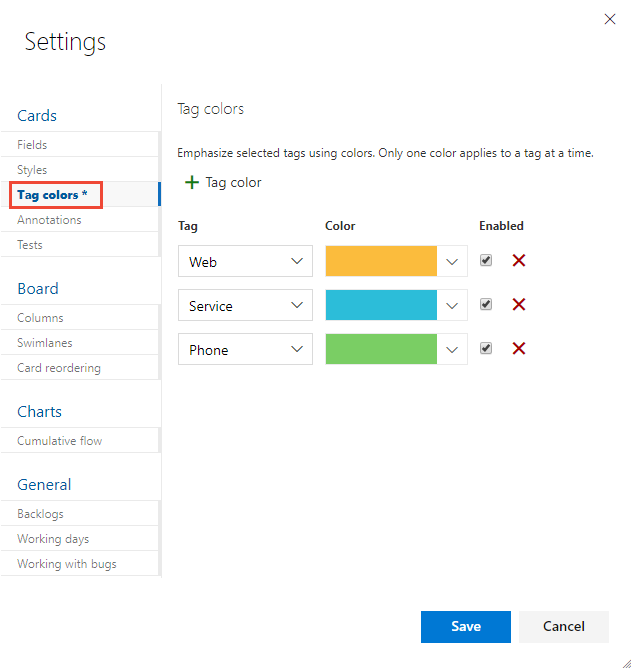636x672 pixels.
Task: Open the Web tag dropdown
Action: (x=245, y=261)
